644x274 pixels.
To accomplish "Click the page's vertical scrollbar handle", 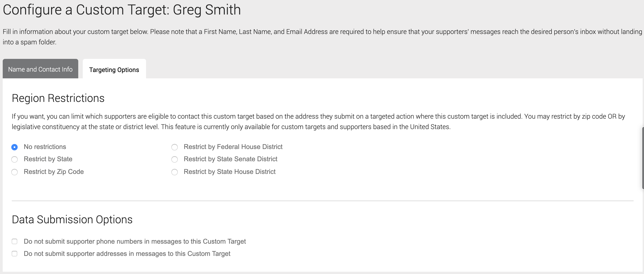I will 643,158.
